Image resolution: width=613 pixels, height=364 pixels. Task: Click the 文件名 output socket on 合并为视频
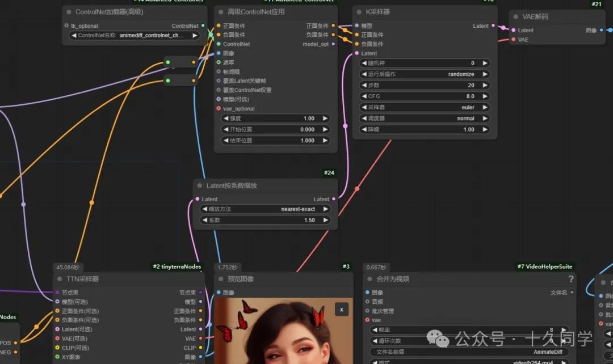tap(572, 293)
